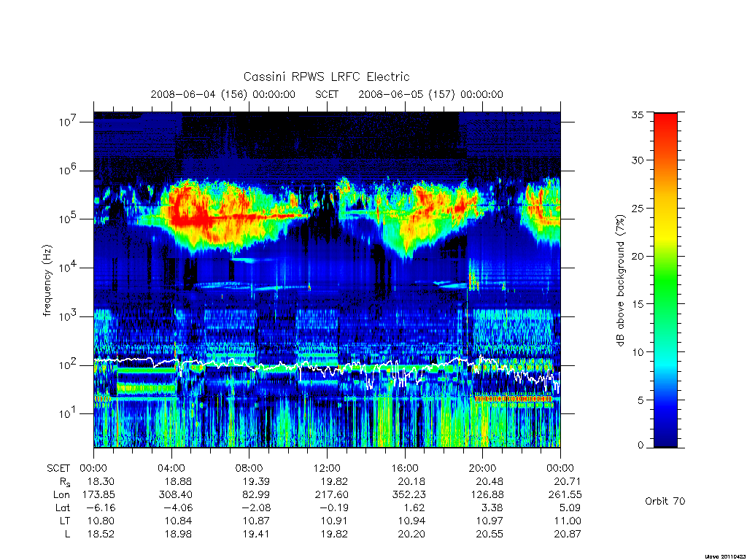
Task: Click the y-axis label "frequency (Hz)"
Action: (47, 281)
